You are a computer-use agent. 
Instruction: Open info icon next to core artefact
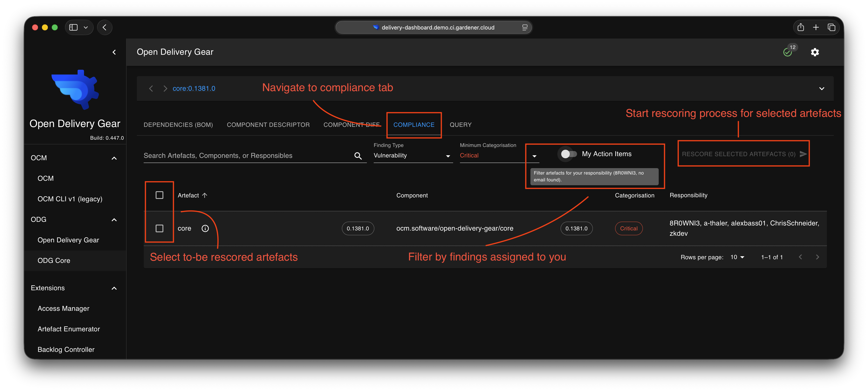tap(205, 228)
